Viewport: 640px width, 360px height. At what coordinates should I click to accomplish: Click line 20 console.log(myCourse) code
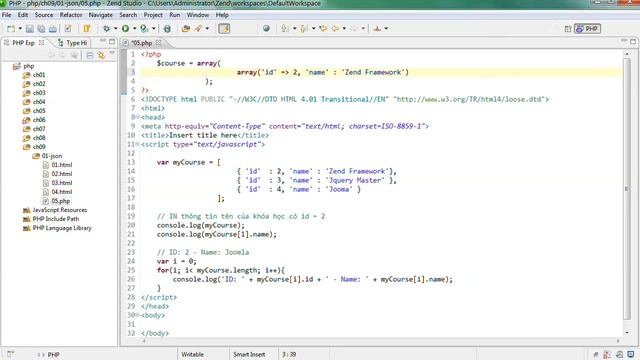click(201, 225)
